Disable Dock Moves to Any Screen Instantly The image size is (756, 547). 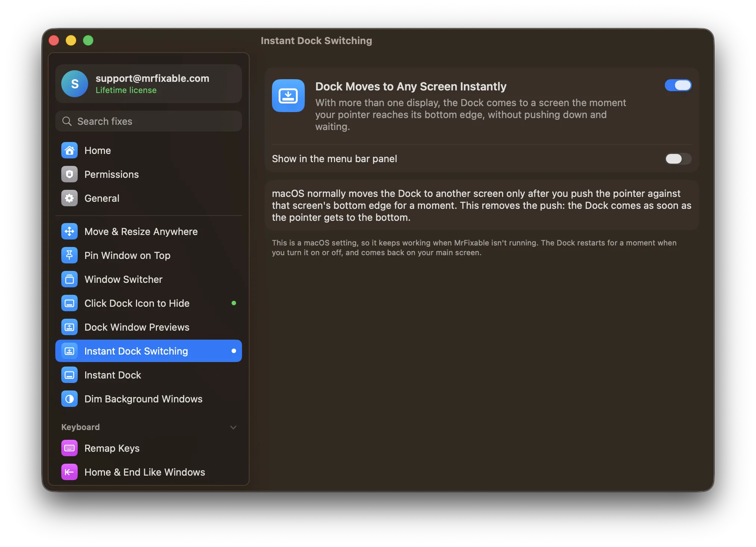click(678, 86)
